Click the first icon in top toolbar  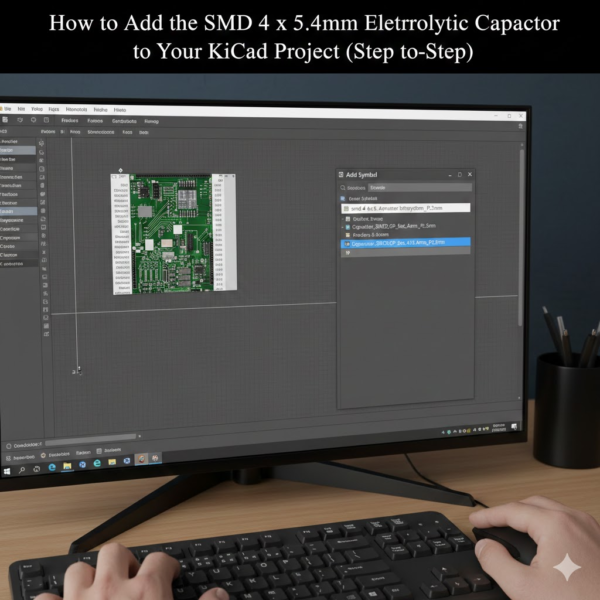[x=5, y=120]
